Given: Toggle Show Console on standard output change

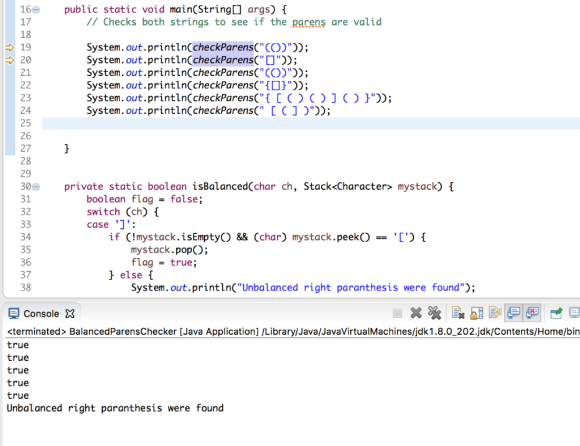Looking at the screenshot, I should (x=514, y=313).
